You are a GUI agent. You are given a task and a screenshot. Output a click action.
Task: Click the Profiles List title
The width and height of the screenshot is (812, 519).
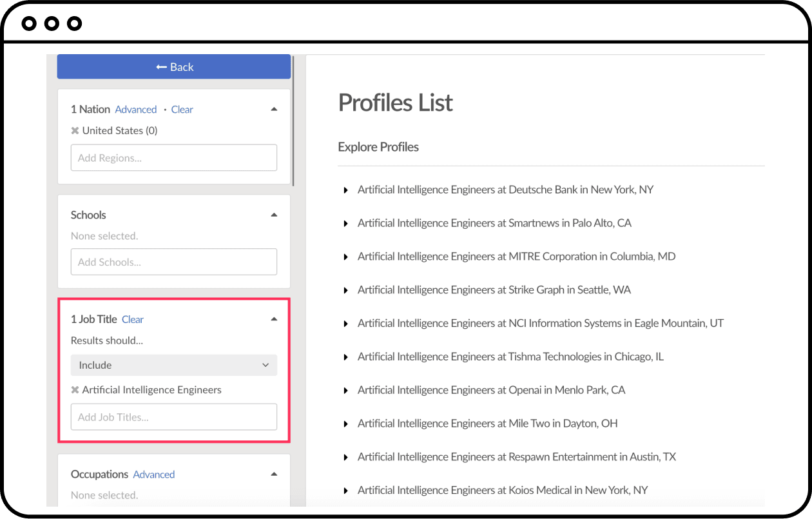click(x=396, y=103)
